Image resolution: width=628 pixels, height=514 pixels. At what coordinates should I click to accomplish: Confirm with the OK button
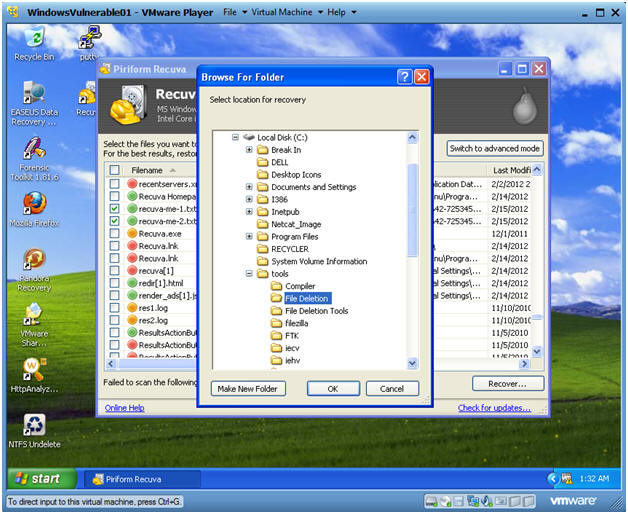(333, 389)
